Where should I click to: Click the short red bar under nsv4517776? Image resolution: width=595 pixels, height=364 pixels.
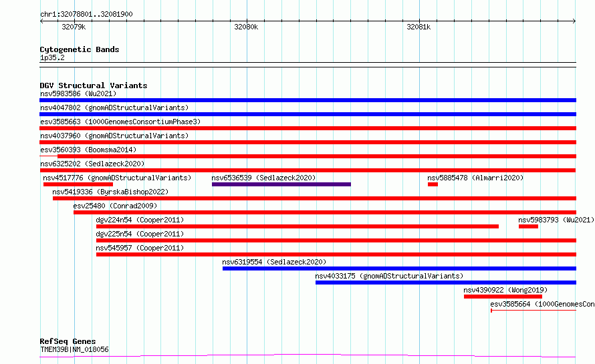pyautogui.click(x=78, y=184)
